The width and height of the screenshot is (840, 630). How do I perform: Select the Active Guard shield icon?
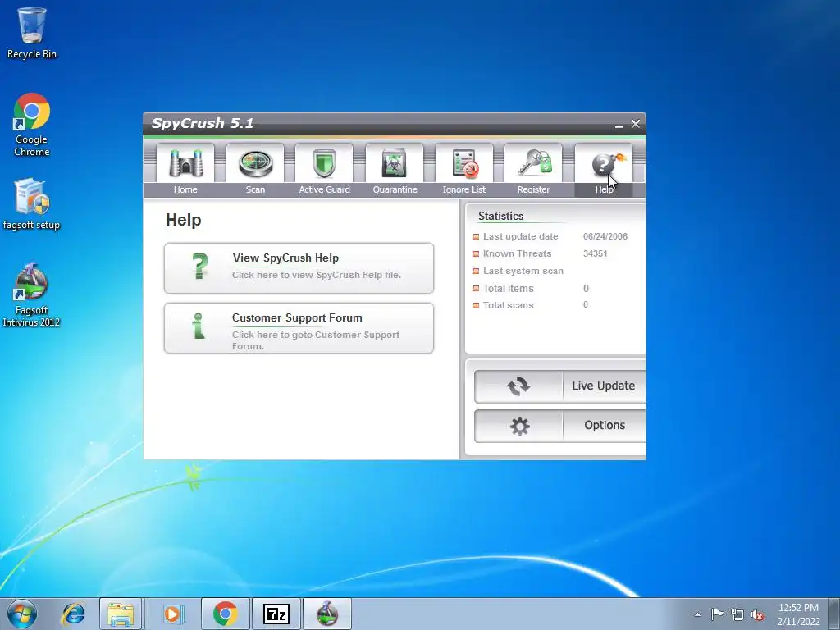tap(324, 163)
